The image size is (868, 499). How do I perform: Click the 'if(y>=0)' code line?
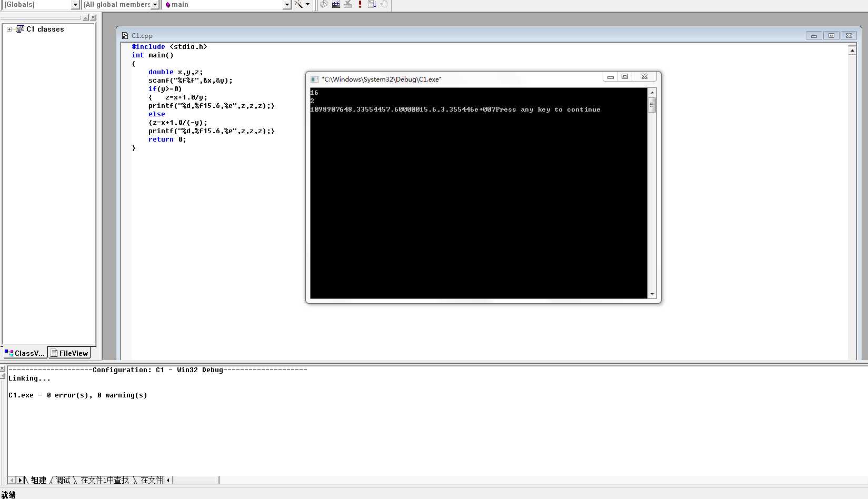165,89
